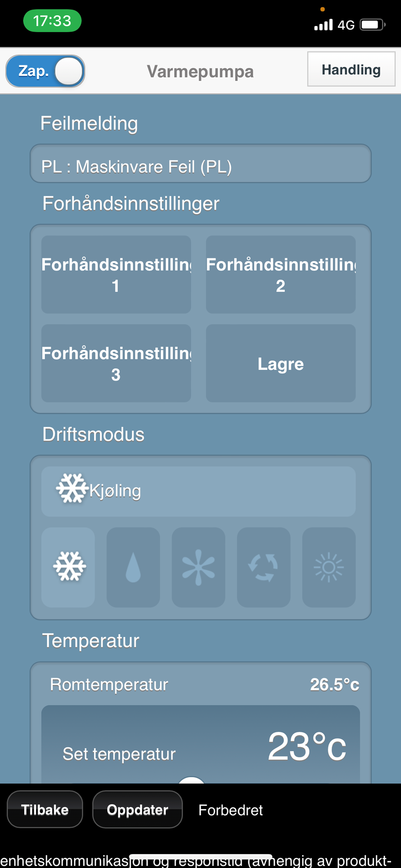Select the snowflake cooling mode icon
Screen dimensions: 401x868
click(68, 567)
